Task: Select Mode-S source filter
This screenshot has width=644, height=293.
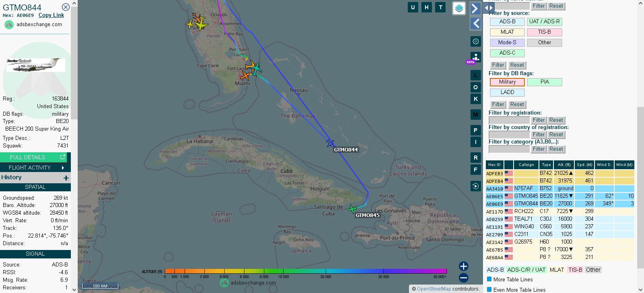Action: [507, 43]
